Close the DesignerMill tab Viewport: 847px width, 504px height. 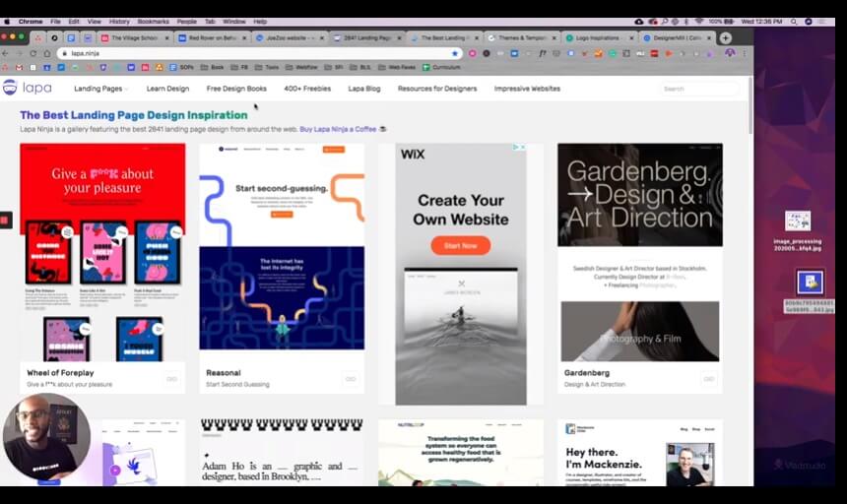pyautogui.click(x=709, y=38)
